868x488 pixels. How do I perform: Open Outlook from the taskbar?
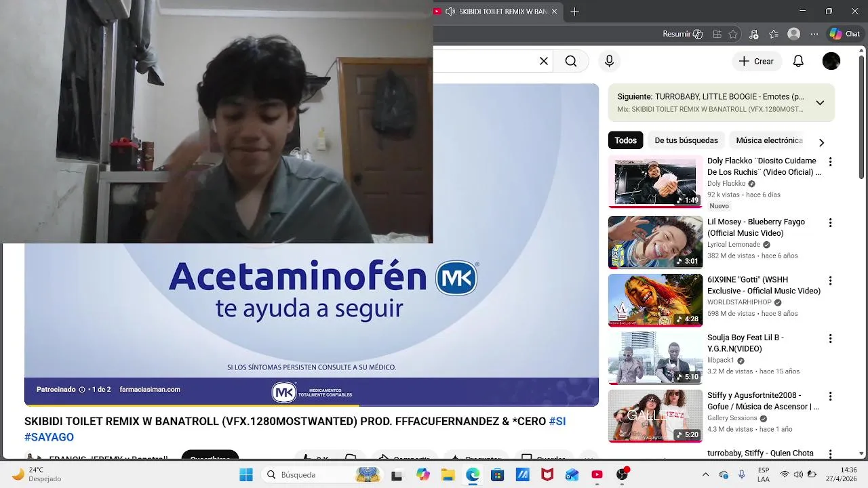click(572, 474)
